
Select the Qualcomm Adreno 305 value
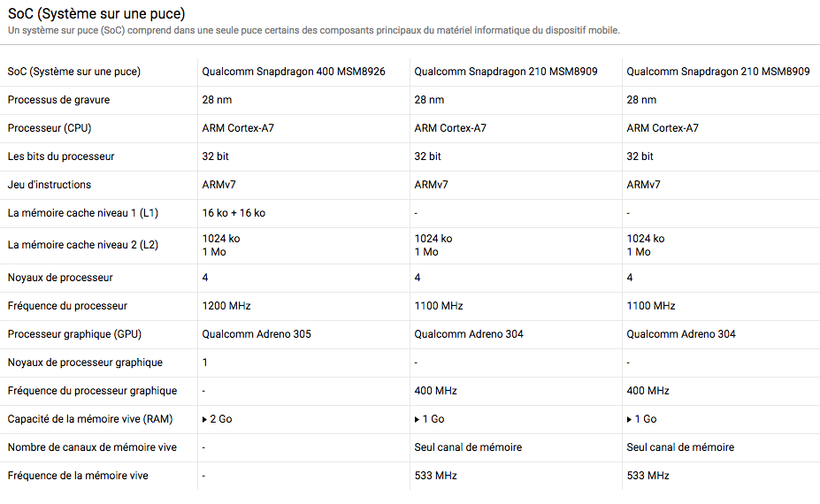(x=257, y=334)
